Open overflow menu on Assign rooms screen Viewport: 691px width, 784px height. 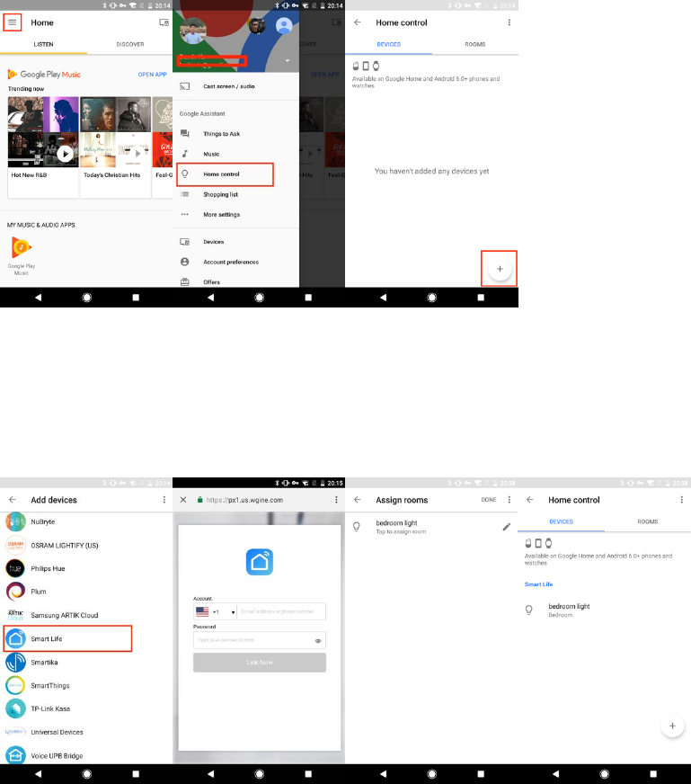coord(509,500)
